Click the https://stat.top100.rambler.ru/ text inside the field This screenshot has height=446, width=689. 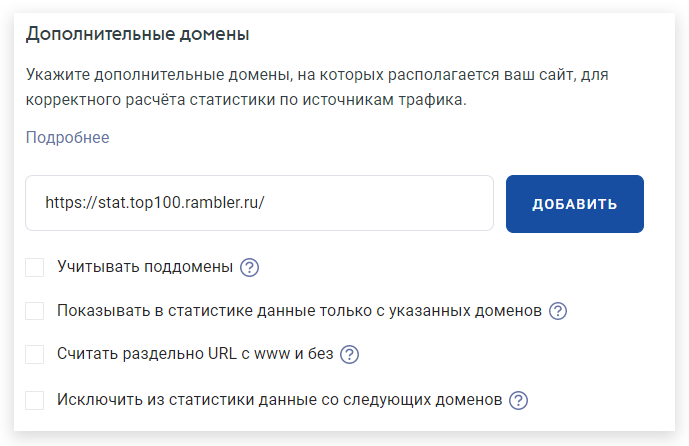(x=155, y=203)
